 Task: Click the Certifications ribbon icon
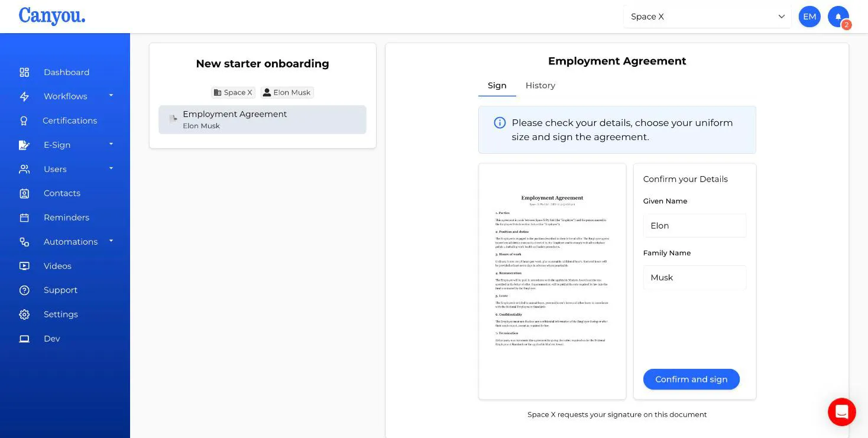pos(24,121)
